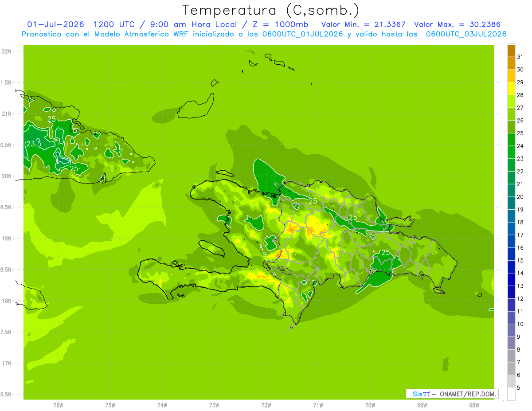Pick the brown swatch beside 31
532x411 pixels.
tap(511, 51)
